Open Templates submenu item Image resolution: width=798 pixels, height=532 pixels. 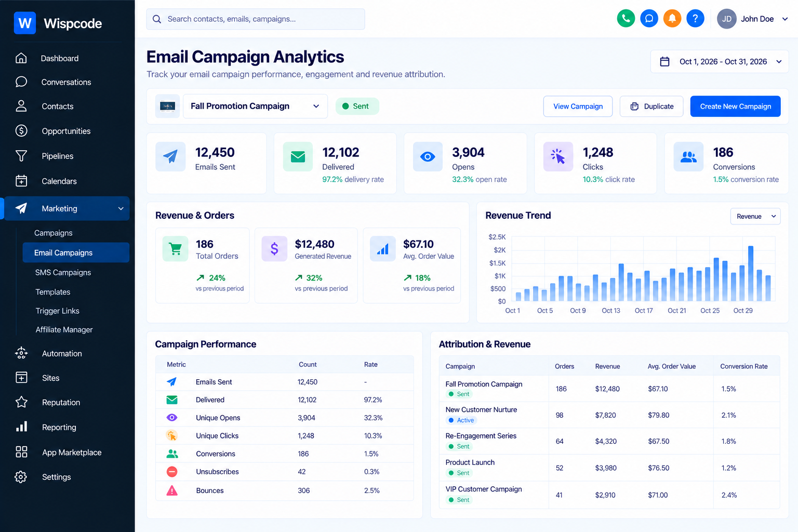52,292
